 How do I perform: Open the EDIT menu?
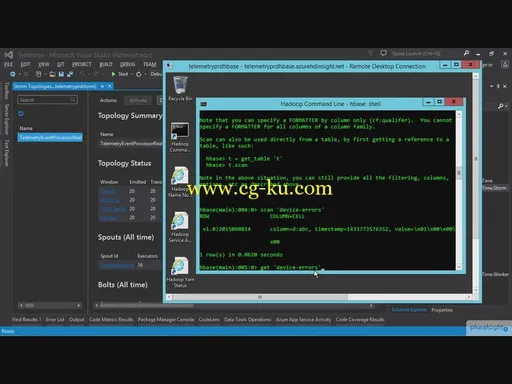pyautogui.click(x=25, y=64)
